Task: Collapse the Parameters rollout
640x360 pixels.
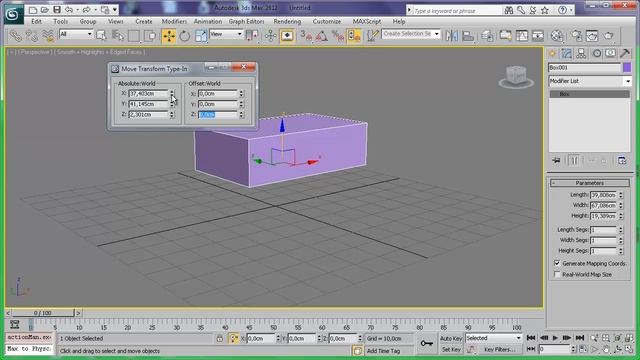Action: [x=590, y=183]
